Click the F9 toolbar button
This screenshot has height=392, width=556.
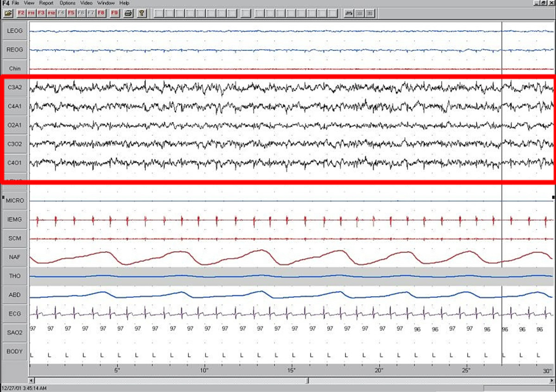[114, 13]
